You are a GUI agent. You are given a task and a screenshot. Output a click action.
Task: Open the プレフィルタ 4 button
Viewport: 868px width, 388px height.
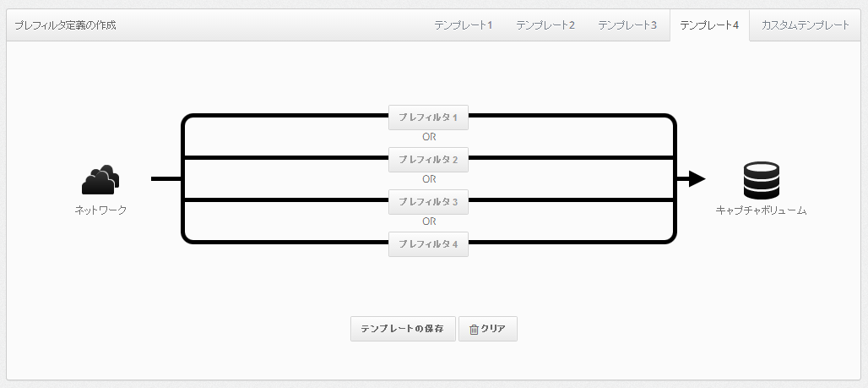(x=428, y=244)
